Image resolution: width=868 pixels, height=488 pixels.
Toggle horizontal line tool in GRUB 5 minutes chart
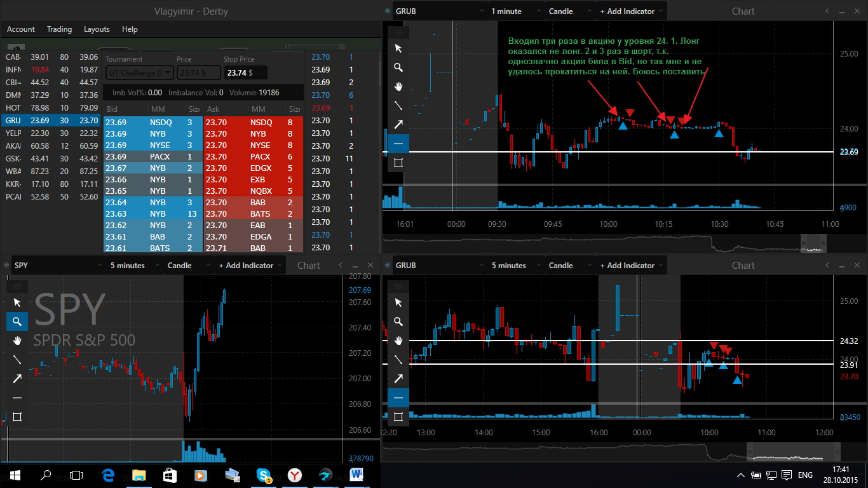(398, 398)
